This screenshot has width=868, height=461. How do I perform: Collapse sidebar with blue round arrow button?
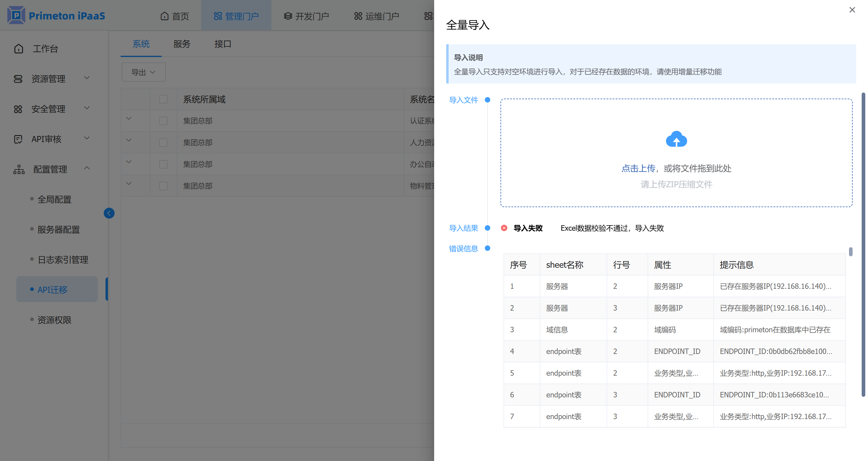(109, 213)
